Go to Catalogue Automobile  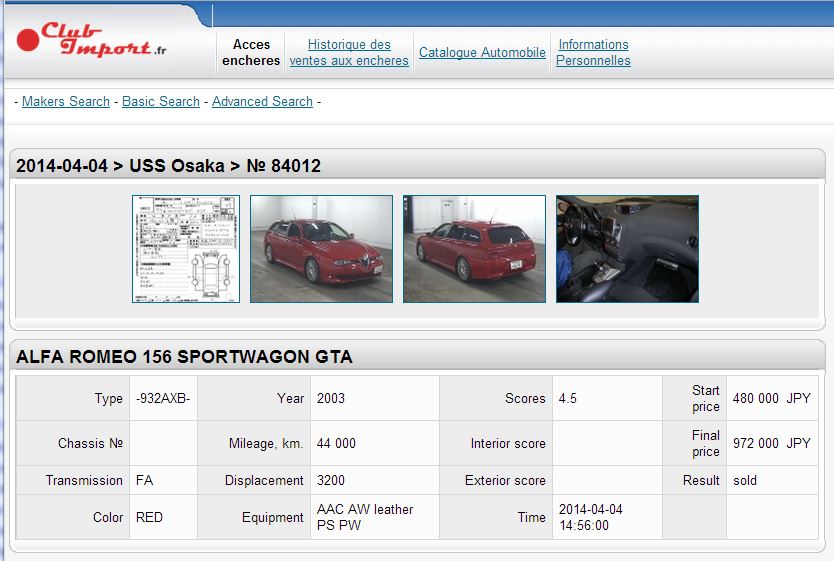482,53
